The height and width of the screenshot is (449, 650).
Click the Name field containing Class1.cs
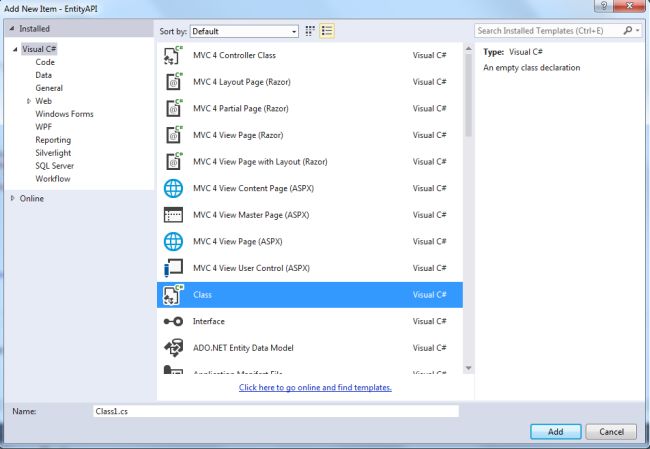click(x=276, y=411)
